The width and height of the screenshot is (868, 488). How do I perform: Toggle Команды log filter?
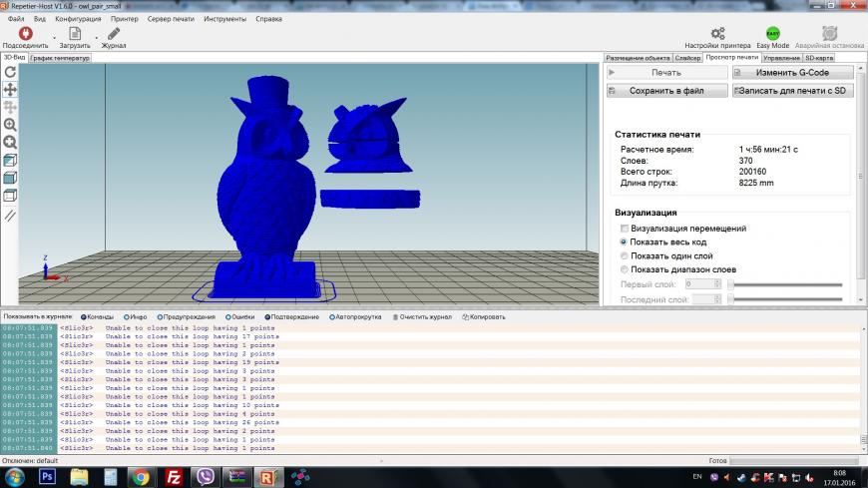coord(97,317)
